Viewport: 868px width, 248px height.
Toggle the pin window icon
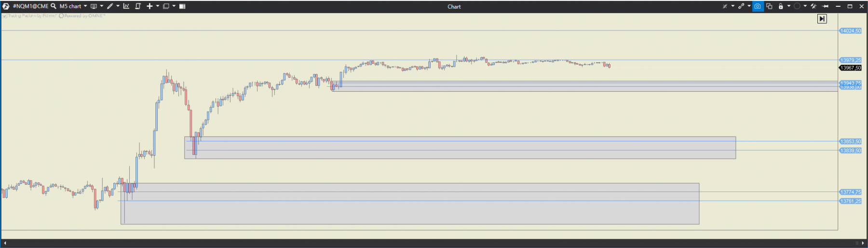click(x=826, y=6)
